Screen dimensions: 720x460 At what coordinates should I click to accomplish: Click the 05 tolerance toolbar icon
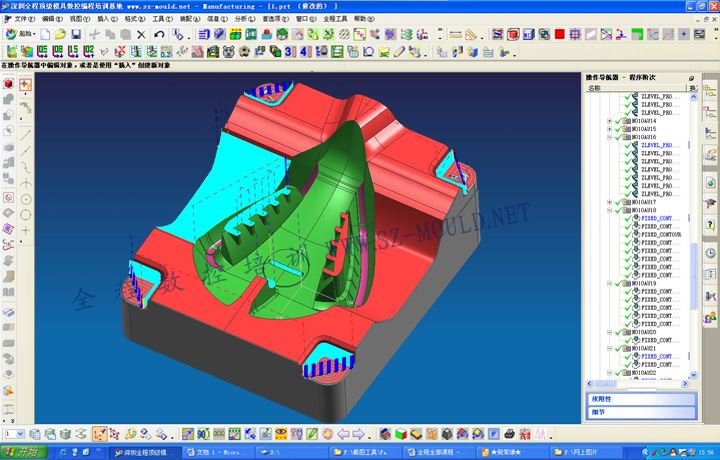coord(42,51)
